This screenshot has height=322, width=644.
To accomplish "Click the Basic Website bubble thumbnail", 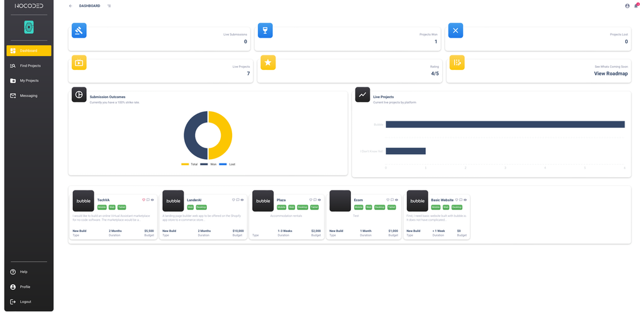I will (418, 201).
